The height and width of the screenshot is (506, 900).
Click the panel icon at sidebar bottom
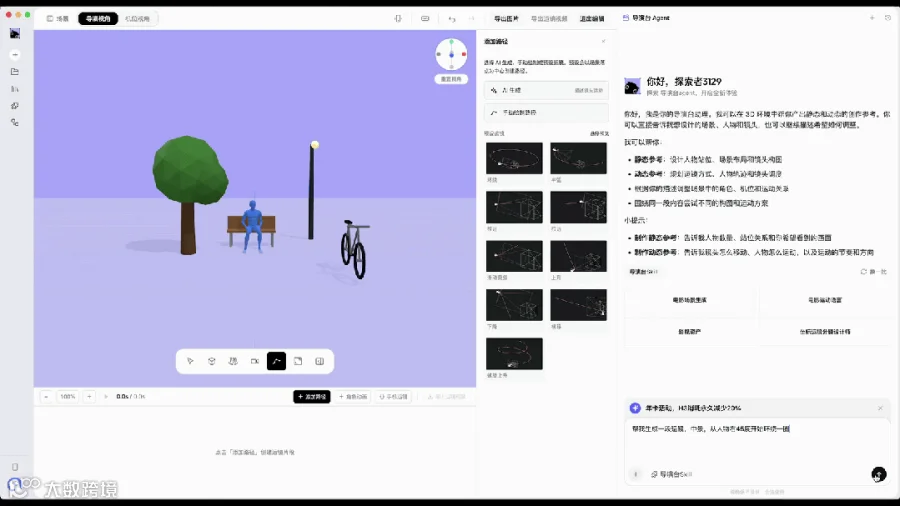(15, 467)
